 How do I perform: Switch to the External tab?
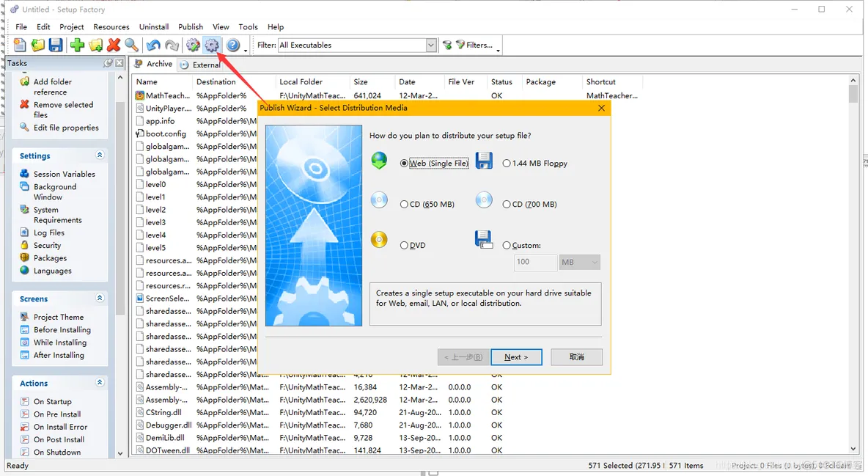pyautogui.click(x=200, y=65)
